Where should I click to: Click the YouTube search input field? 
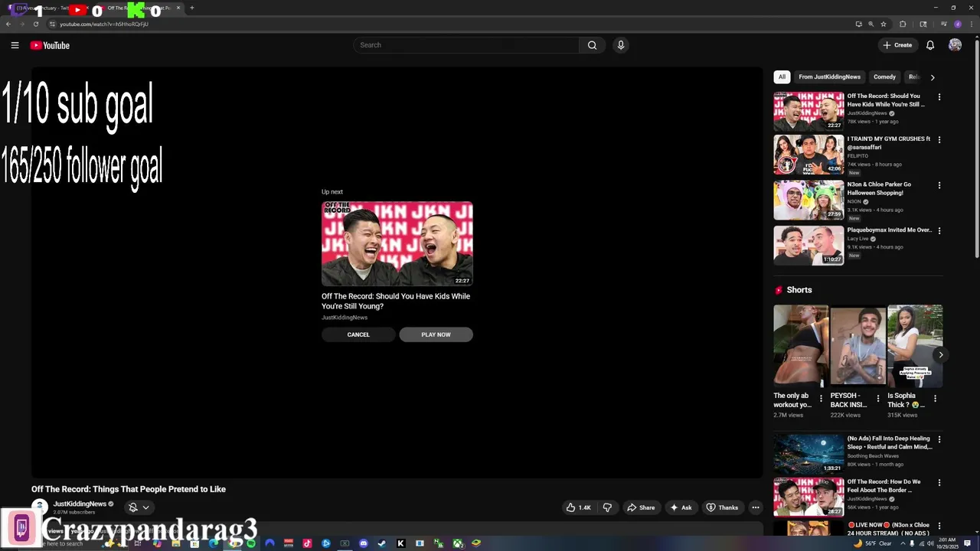coord(467,45)
